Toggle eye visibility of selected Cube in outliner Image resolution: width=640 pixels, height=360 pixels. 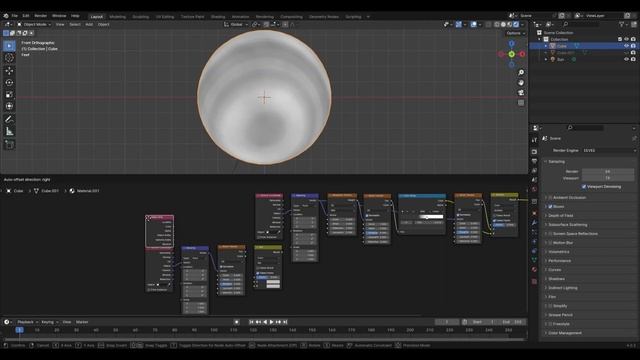click(x=627, y=46)
